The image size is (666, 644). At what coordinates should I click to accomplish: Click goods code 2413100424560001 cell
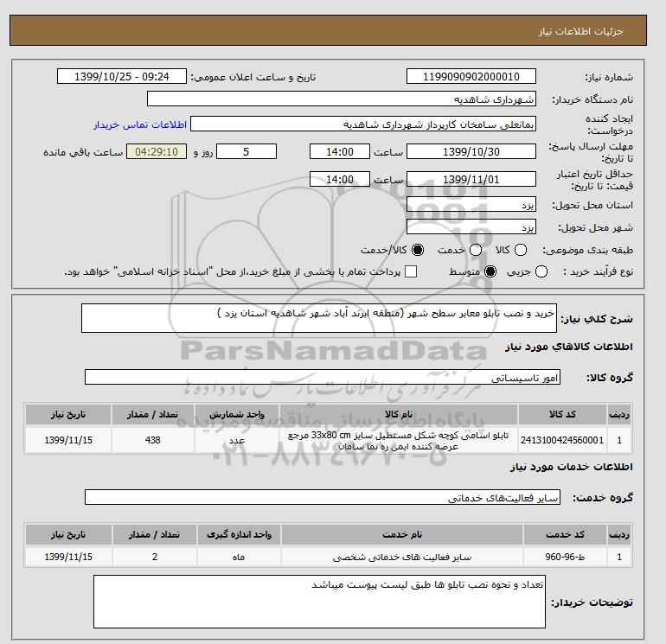coord(562,440)
